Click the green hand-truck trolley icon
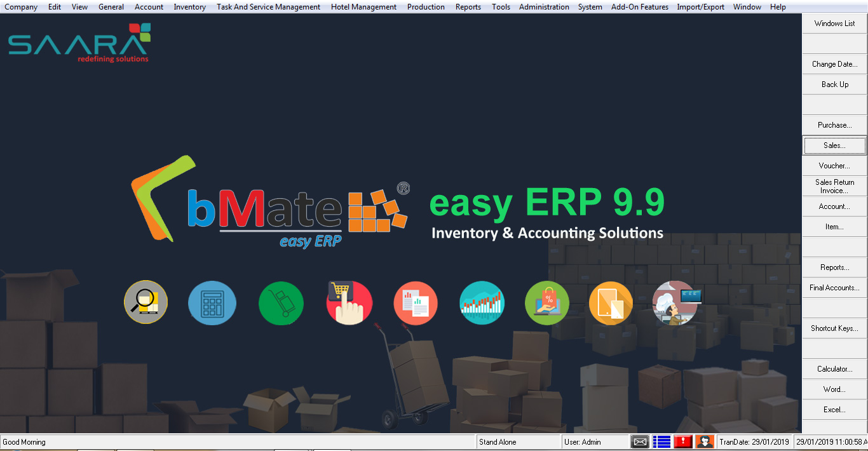The width and height of the screenshot is (868, 451). [x=281, y=303]
